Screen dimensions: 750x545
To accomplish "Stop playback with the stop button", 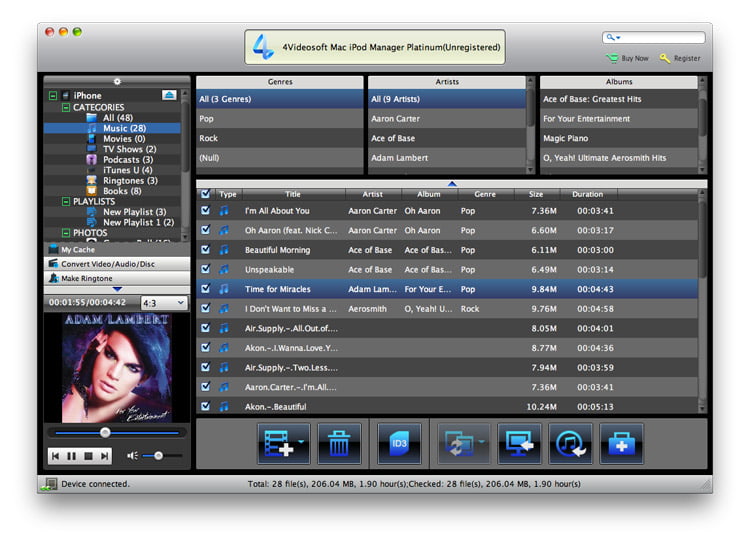I will pyautogui.click(x=88, y=456).
